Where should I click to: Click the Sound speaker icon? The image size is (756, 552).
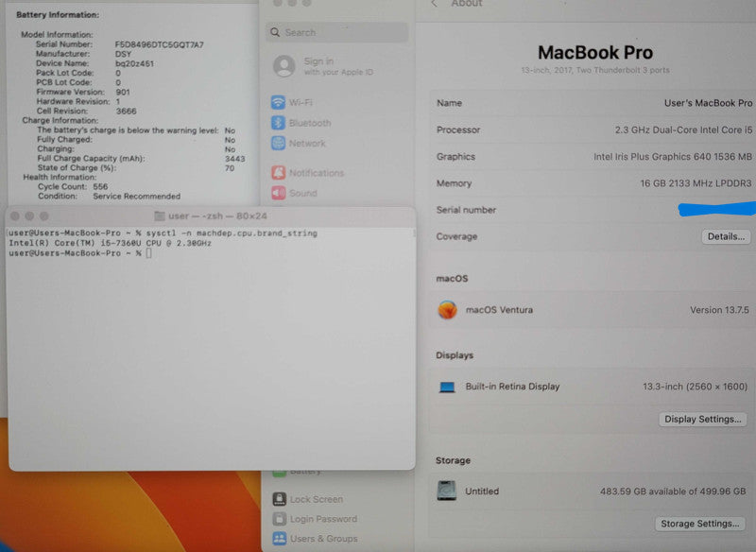(278, 193)
